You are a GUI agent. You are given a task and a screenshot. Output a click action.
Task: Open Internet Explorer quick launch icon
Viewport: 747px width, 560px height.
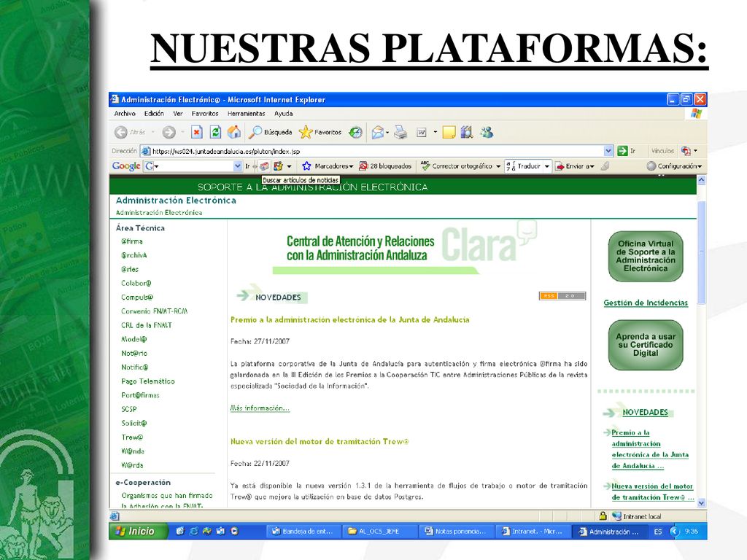click(193, 531)
